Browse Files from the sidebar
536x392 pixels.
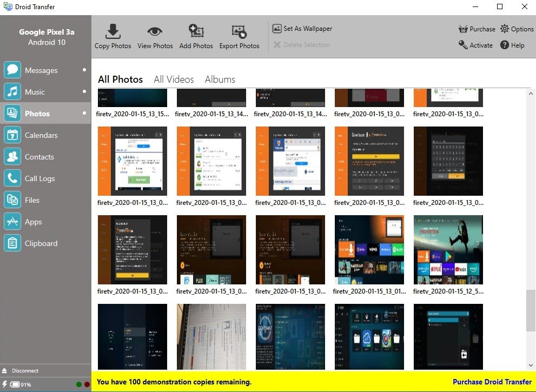pyautogui.click(x=45, y=200)
